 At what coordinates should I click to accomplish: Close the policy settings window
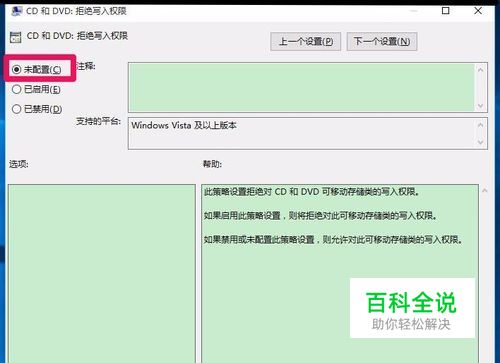click(x=478, y=11)
